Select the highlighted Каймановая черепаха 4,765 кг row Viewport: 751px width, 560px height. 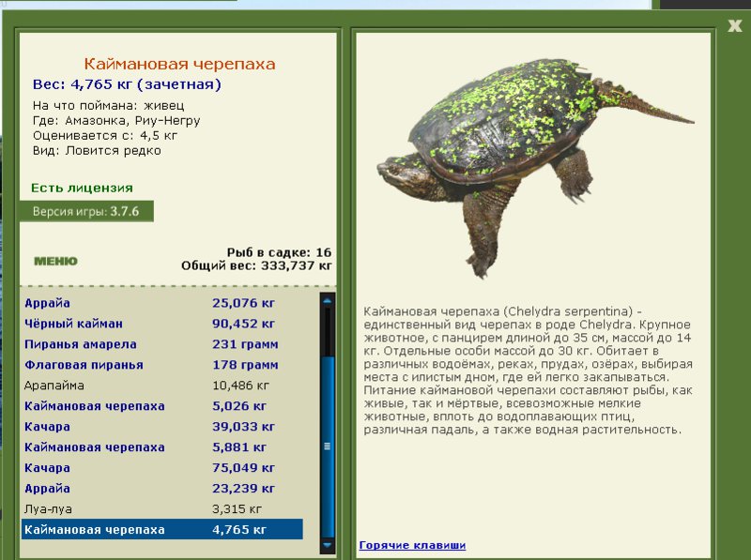162,529
